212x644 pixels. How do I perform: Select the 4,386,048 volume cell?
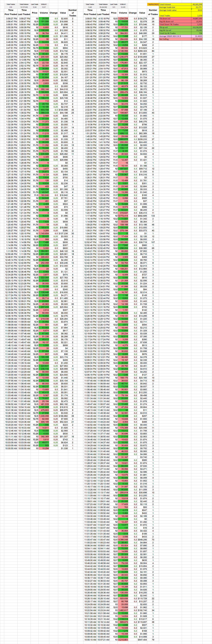tap(123, 540)
